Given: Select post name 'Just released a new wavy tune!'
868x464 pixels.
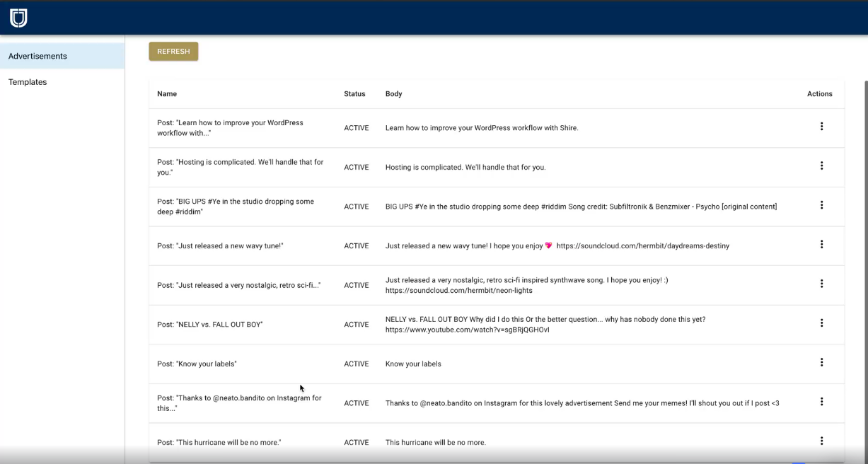Looking at the screenshot, I should click(x=220, y=246).
